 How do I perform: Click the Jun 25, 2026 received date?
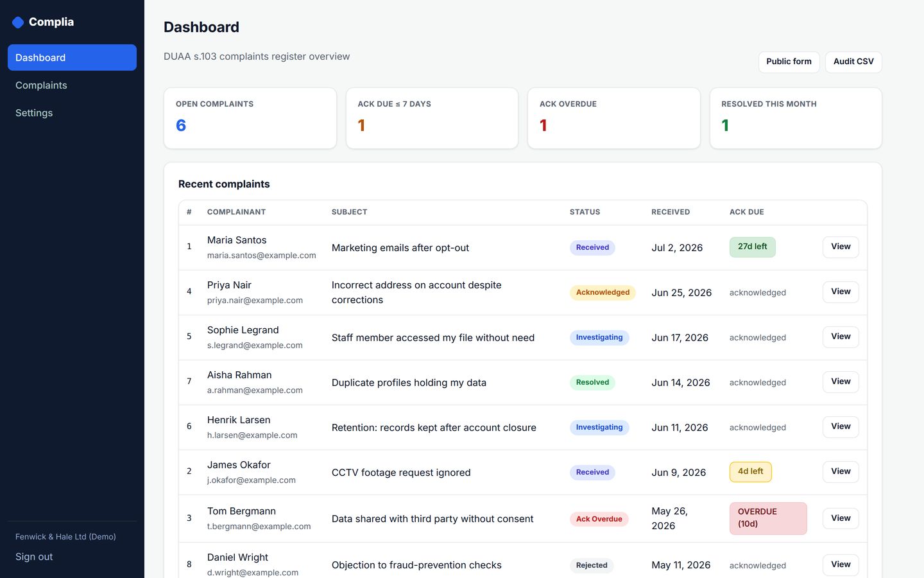681,293
